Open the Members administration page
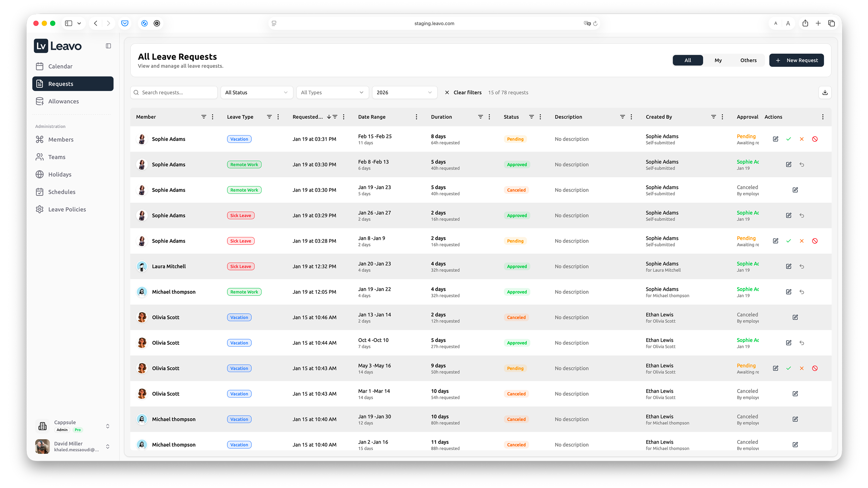Image resolution: width=868 pixels, height=488 pixels. pyautogui.click(x=61, y=139)
